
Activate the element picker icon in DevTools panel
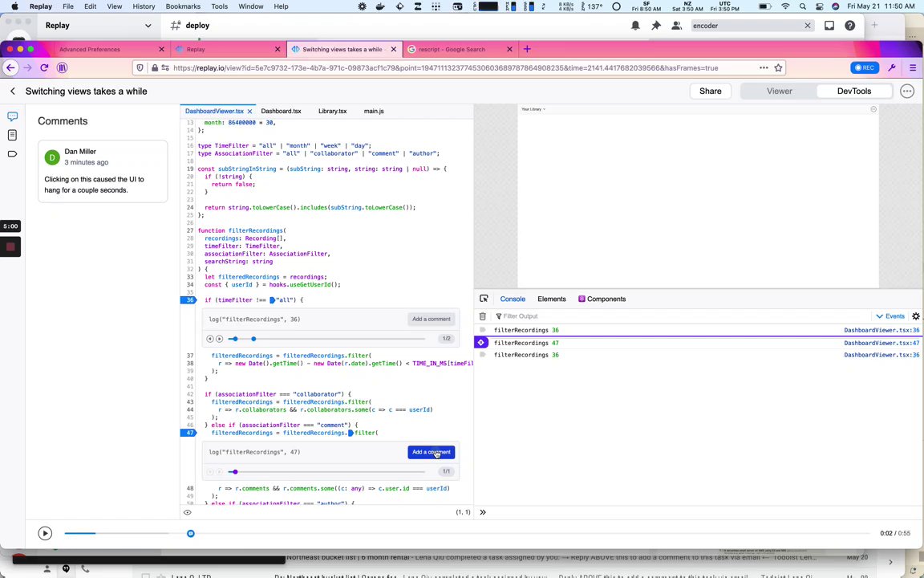point(484,299)
